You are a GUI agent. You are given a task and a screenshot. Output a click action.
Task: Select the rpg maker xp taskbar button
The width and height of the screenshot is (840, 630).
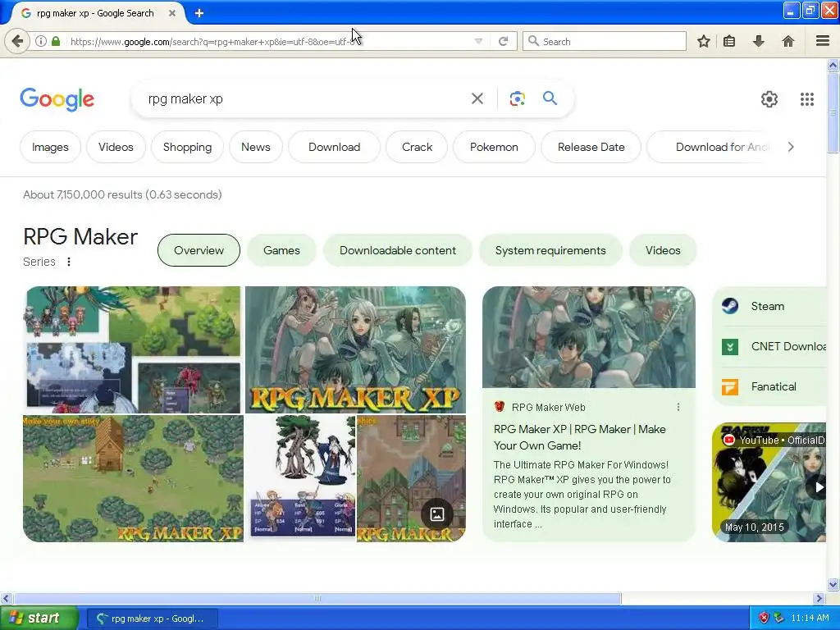(152, 619)
